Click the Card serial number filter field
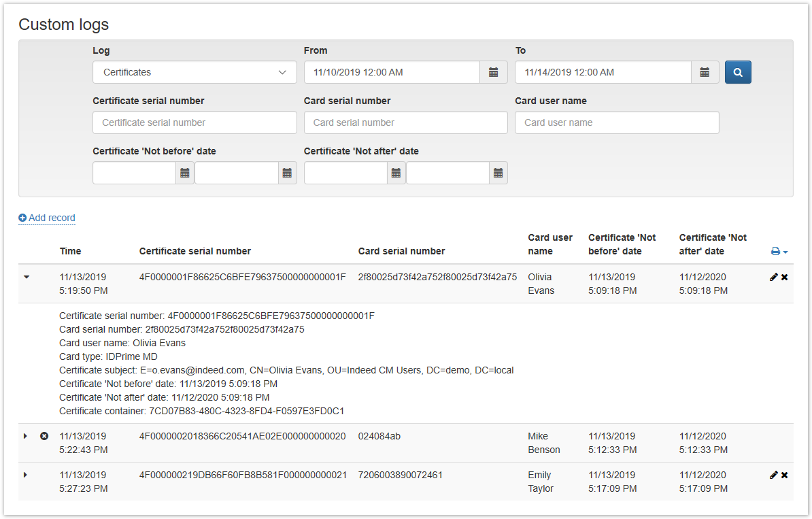Image resolution: width=812 pixels, height=519 pixels. click(405, 122)
